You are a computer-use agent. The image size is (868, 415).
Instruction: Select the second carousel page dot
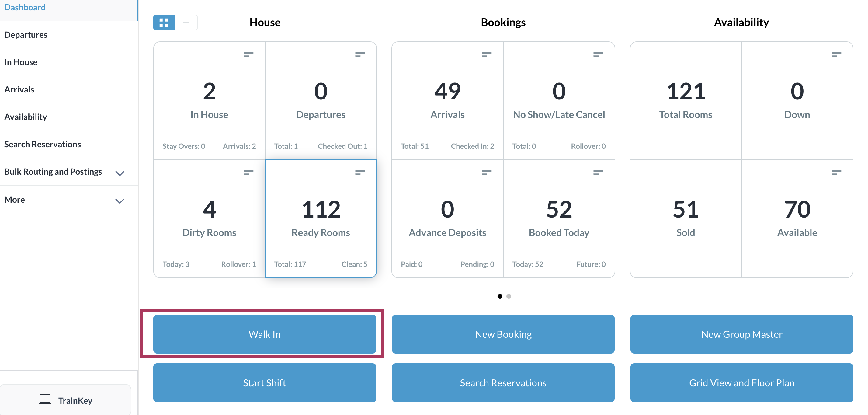(509, 296)
